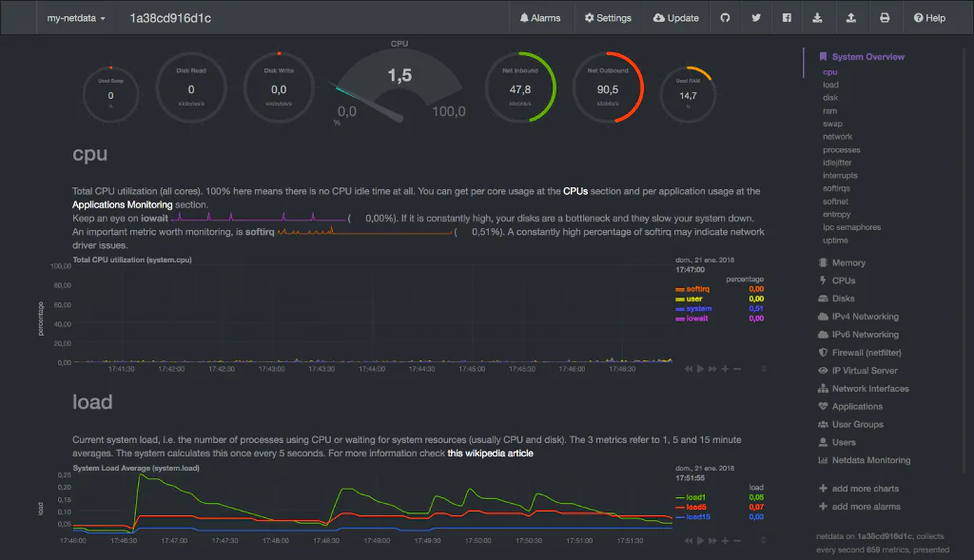
Task: Open the my-netdata dropdown menu
Action: tap(76, 18)
